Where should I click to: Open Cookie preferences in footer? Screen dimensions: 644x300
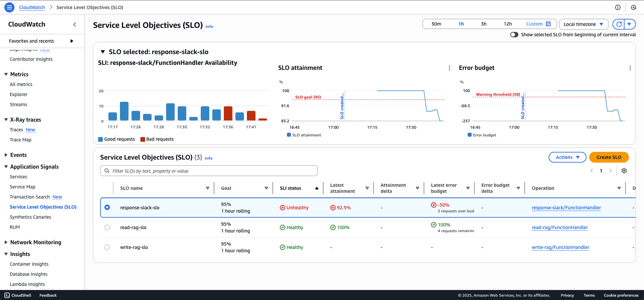[621, 295]
